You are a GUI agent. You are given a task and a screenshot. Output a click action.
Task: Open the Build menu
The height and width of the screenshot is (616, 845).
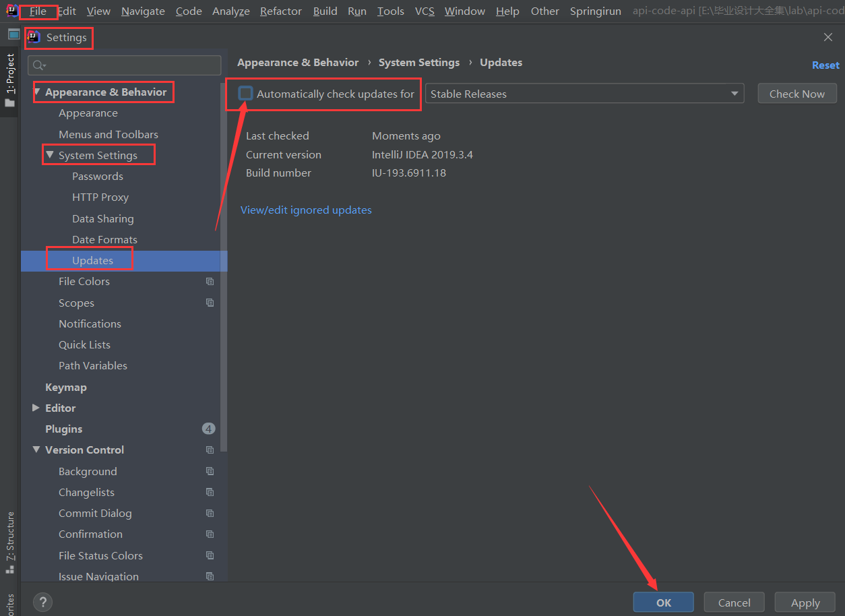point(325,11)
